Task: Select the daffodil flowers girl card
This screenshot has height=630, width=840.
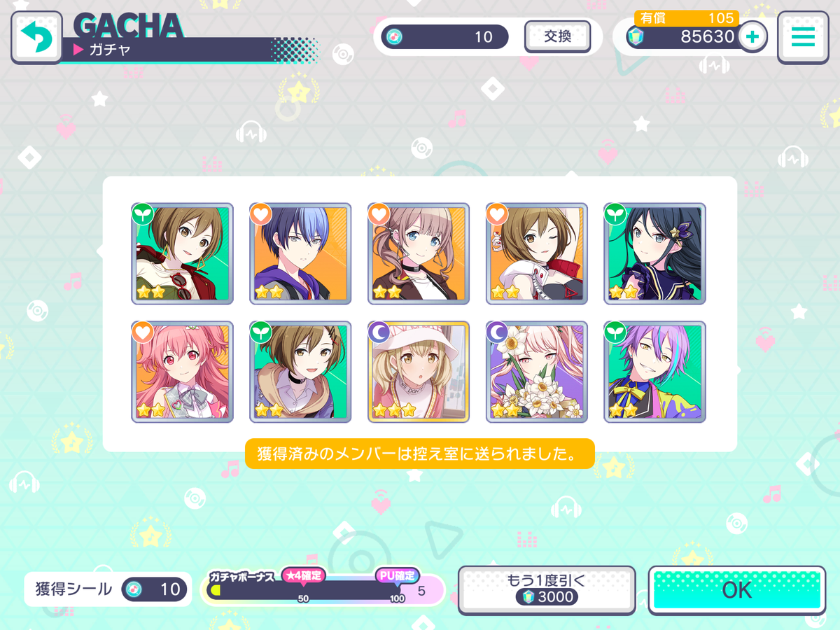Action: coord(537,372)
